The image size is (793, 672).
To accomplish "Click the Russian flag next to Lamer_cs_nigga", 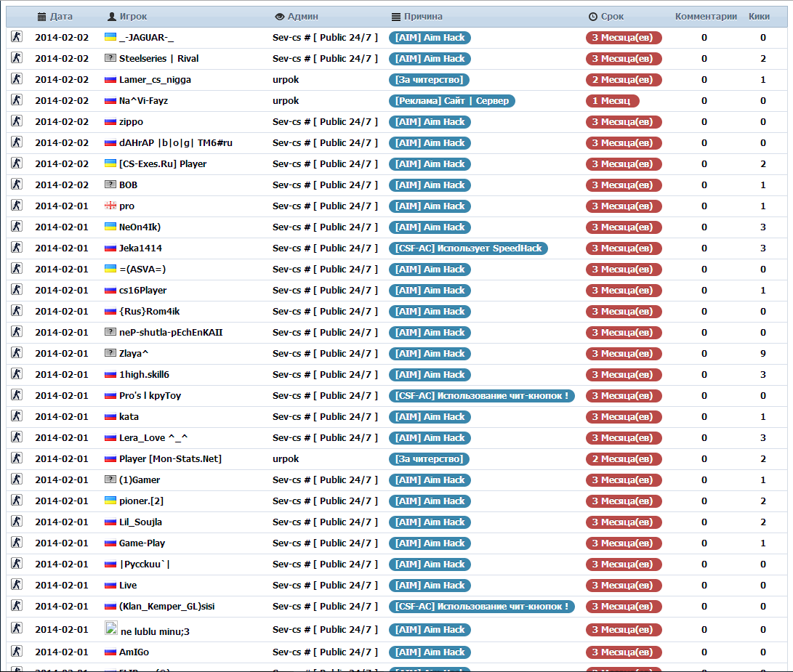I will [x=110, y=79].
